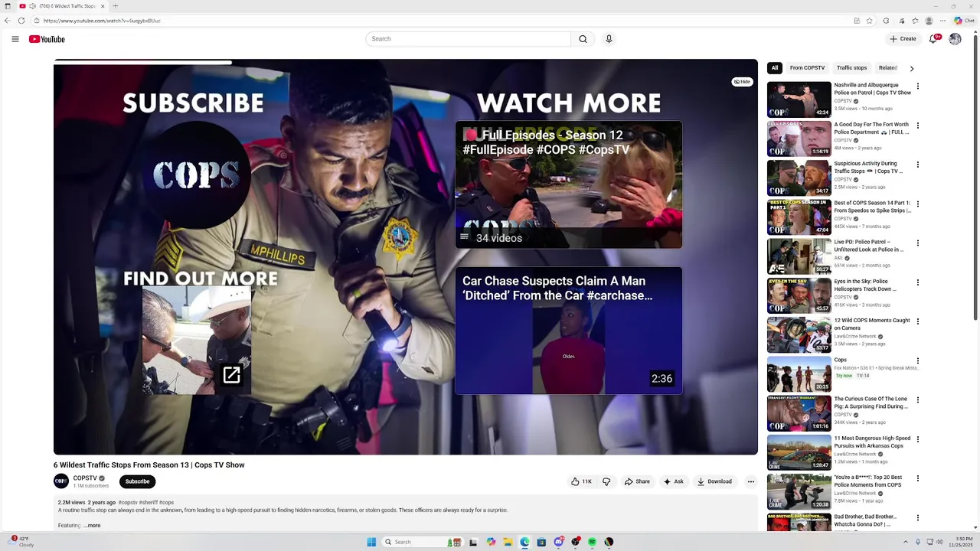The image size is (980, 551).
Task: Open YouTube notifications bell
Action: click(933, 39)
